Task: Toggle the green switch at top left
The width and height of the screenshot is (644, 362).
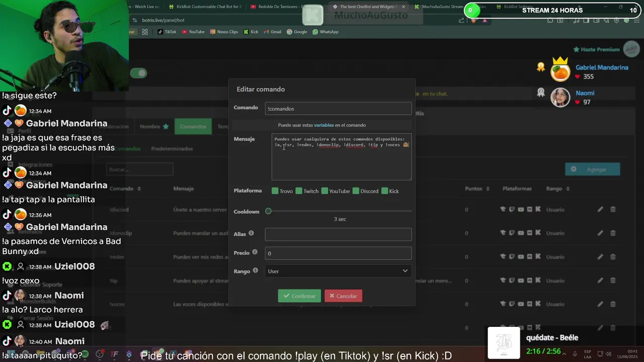Action: click(138, 73)
